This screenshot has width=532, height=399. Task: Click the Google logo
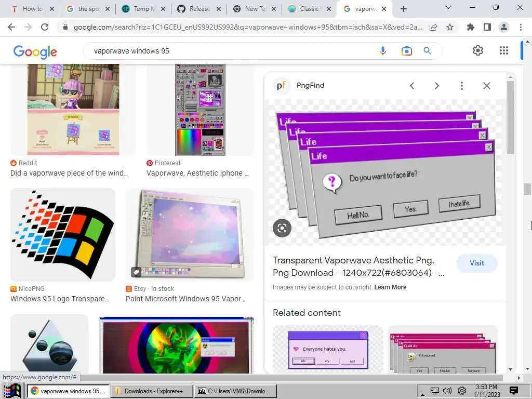[x=35, y=52]
